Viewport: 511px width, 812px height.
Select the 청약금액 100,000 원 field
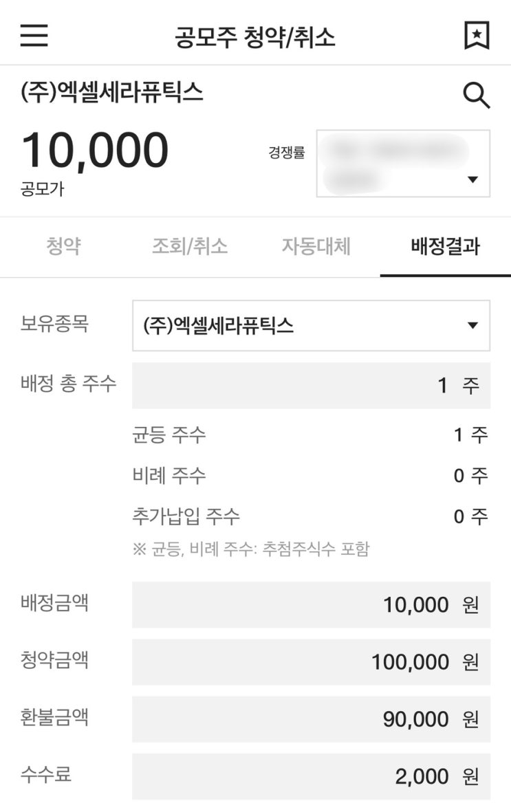pos(311,662)
